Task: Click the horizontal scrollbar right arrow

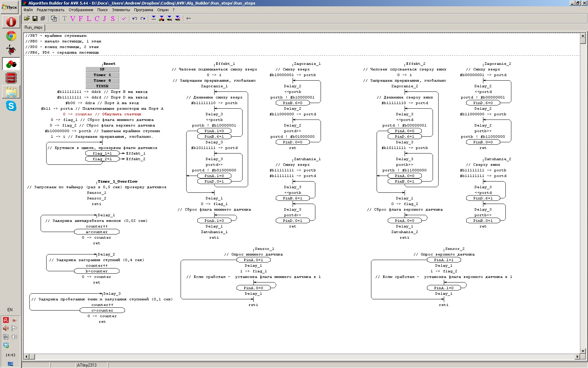Action: click(x=577, y=357)
